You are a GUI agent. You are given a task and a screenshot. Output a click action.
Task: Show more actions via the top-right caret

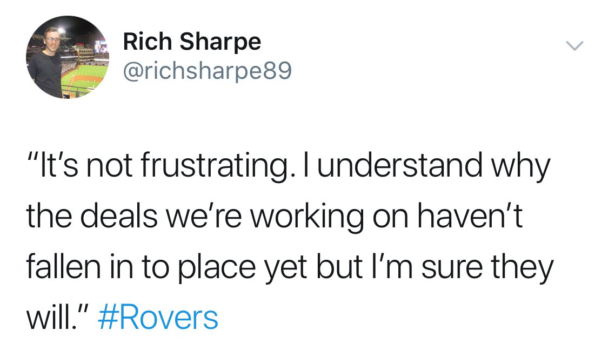pos(574,47)
